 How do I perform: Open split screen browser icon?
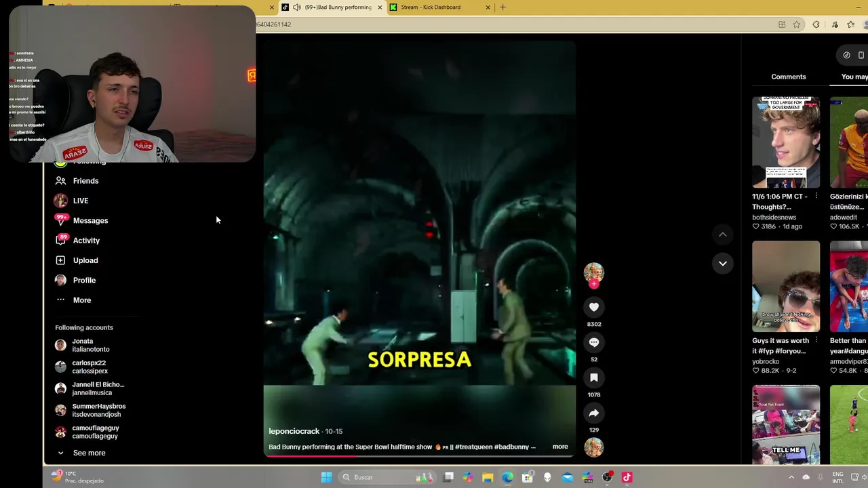click(782, 24)
